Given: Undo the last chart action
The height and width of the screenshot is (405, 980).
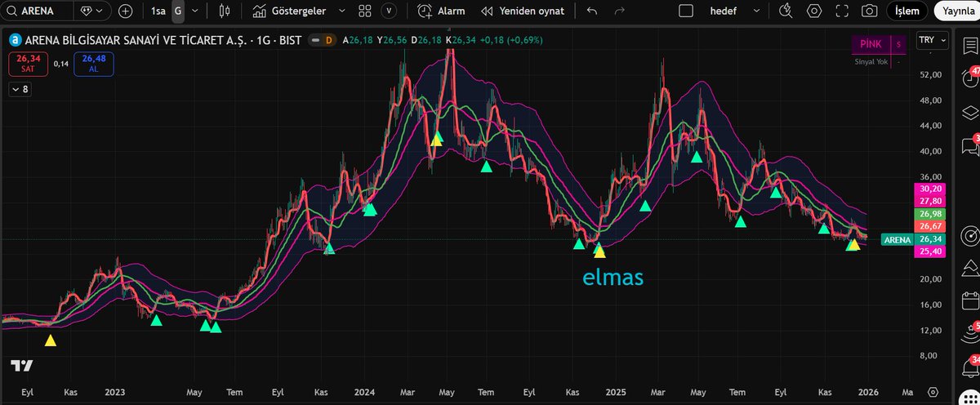Looking at the screenshot, I should point(592,11).
